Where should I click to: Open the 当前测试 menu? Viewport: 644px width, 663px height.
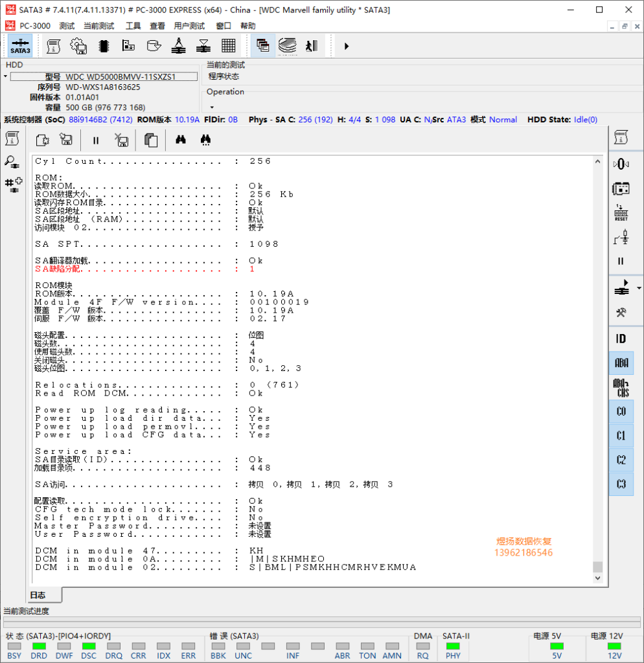[98, 26]
